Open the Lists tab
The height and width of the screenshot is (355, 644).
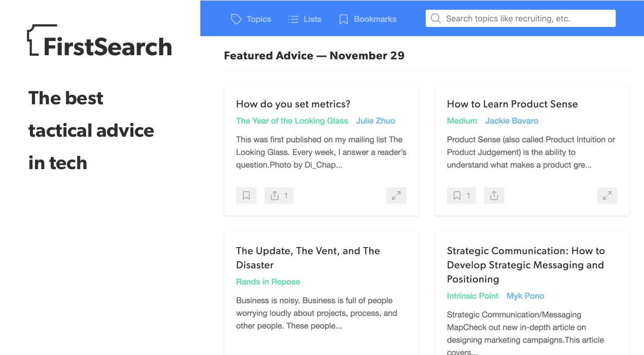coord(305,19)
